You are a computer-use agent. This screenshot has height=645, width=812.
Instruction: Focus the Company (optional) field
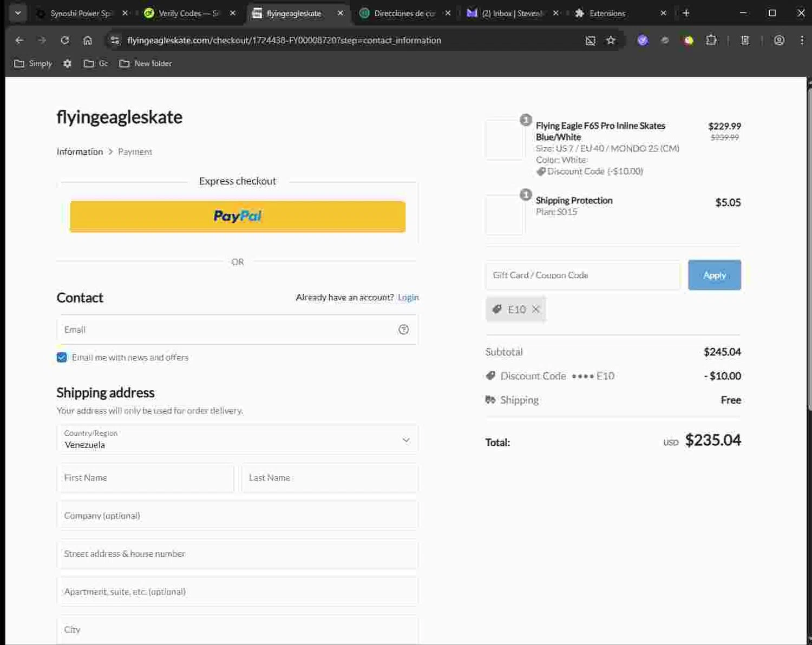pyautogui.click(x=237, y=516)
